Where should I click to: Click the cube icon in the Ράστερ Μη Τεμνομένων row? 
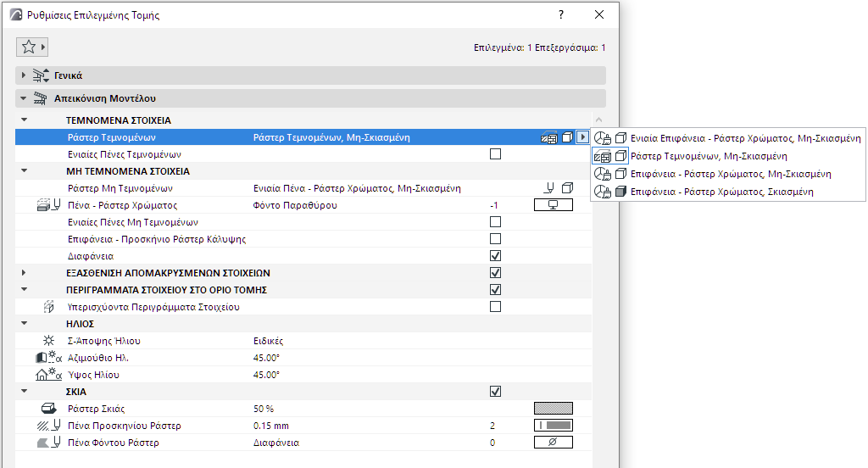(x=567, y=188)
